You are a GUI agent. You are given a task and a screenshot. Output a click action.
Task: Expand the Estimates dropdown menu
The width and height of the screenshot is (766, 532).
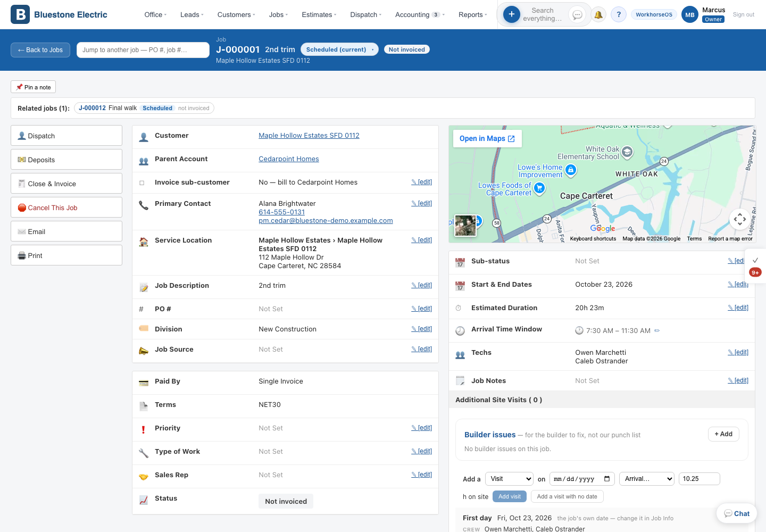[x=319, y=15]
